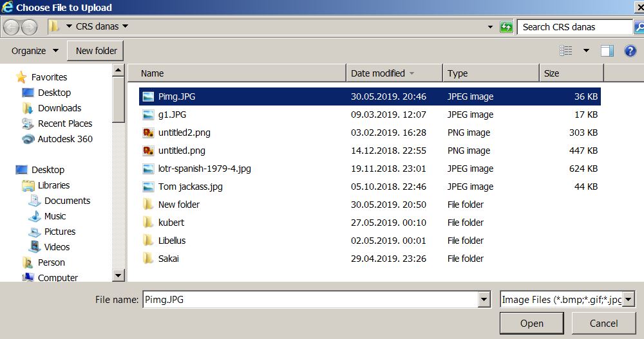644x339 pixels.
Task: Select the 303 KB size cell
Action: (583, 133)
